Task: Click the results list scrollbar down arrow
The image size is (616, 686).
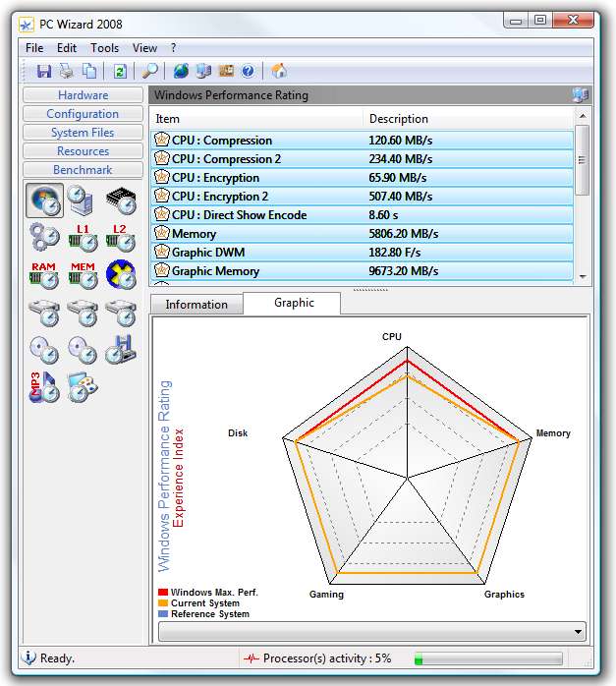Action: click(583, 277)
